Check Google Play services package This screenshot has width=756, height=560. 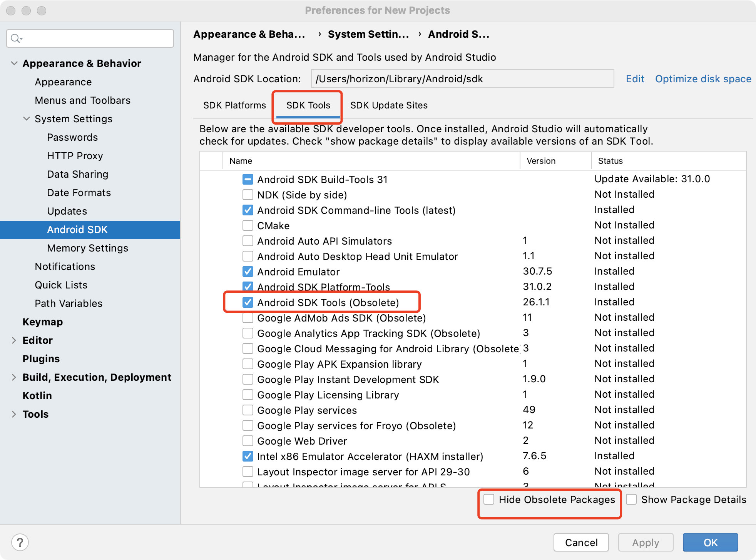click(x=248, y=410)
